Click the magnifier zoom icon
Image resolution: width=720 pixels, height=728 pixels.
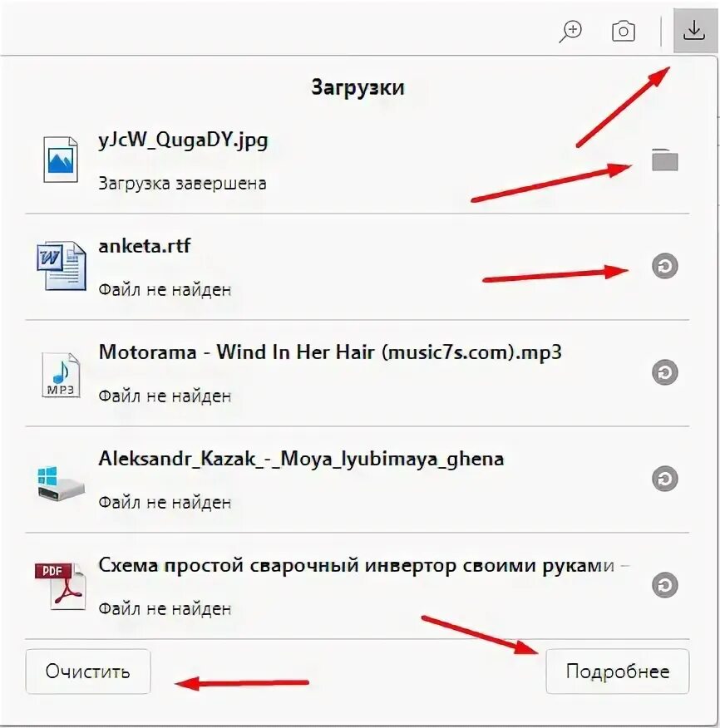(570, 32)
